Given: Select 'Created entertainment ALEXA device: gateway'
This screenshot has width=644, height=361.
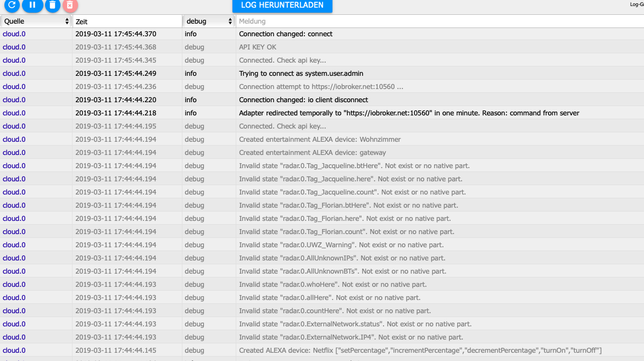Looking at the screenshot, I should click(313, 153).
